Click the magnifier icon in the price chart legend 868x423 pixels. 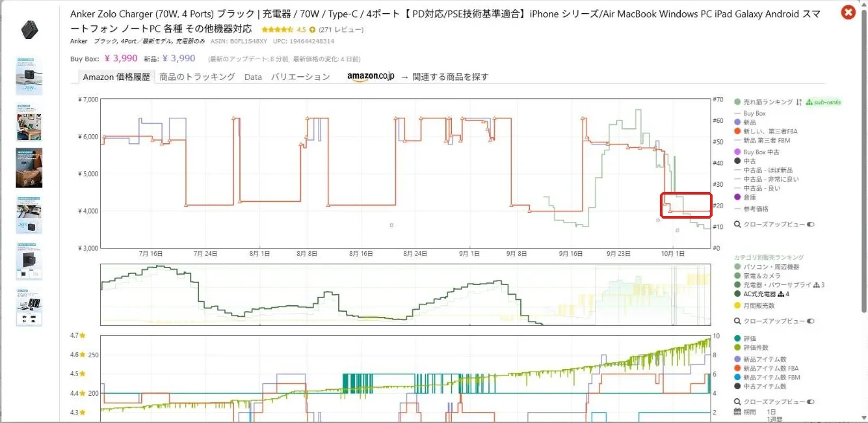(x=737, y=225)
